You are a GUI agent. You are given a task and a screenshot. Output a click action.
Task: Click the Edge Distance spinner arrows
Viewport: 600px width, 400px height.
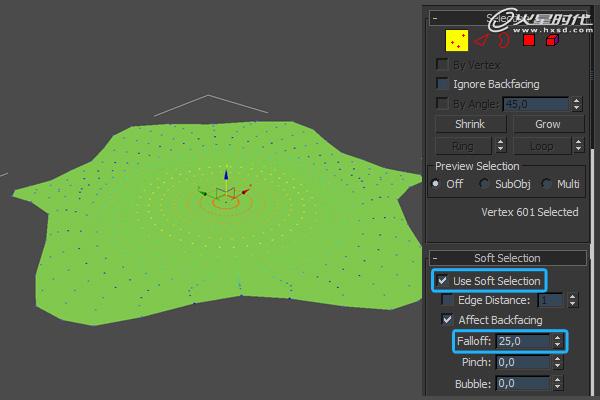572,300
